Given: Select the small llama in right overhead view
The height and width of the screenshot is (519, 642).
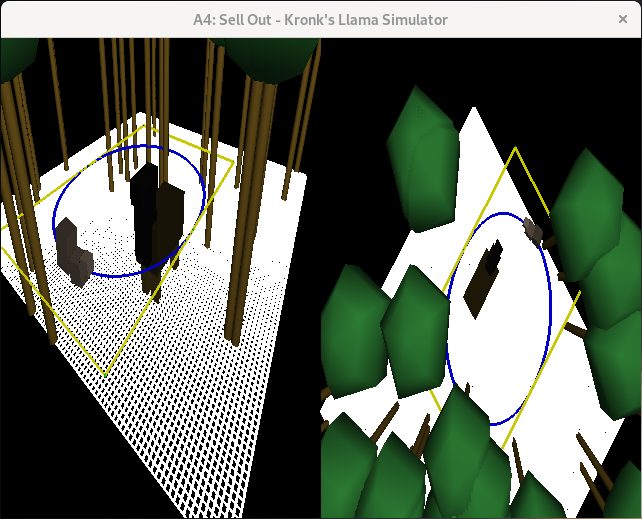Looking at the screenshot, I should tap(534, 233).
